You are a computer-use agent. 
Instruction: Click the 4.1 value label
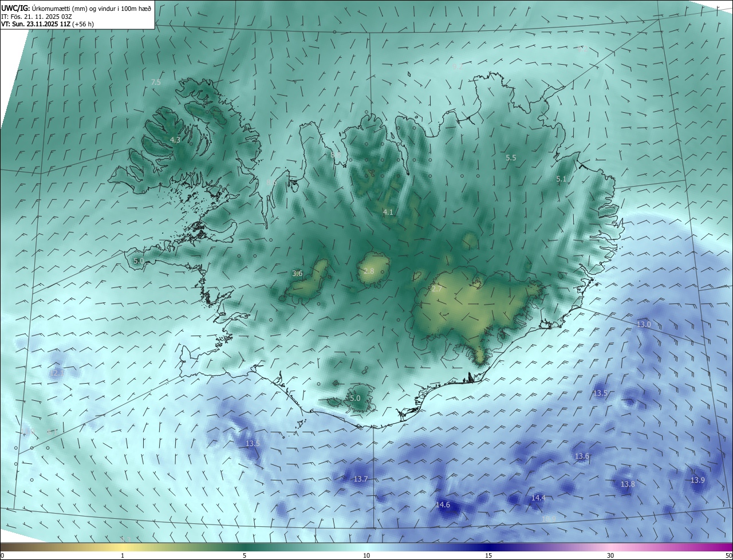point(388,212)
